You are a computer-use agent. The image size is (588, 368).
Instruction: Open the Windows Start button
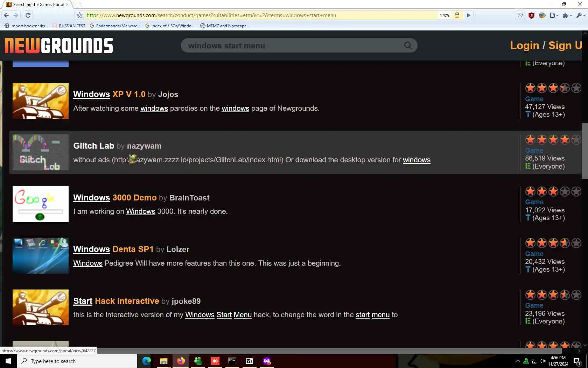[8, 361]
